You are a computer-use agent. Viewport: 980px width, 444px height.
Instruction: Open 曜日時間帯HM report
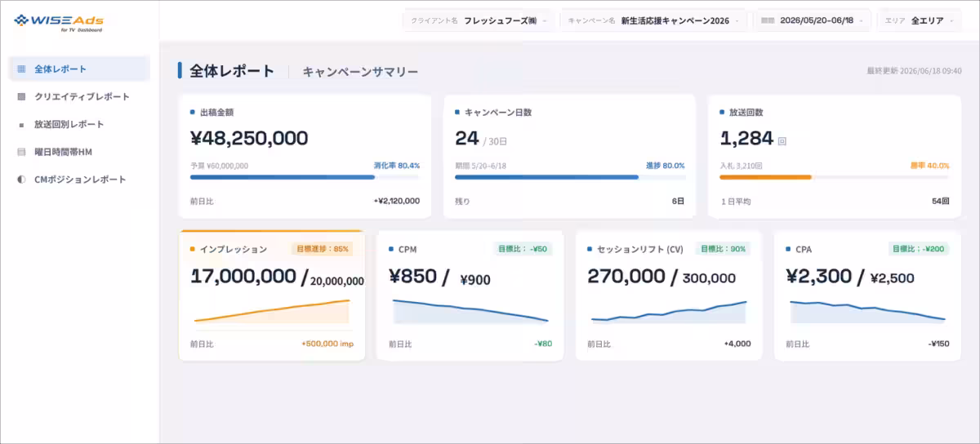click(x=79, y=152)
